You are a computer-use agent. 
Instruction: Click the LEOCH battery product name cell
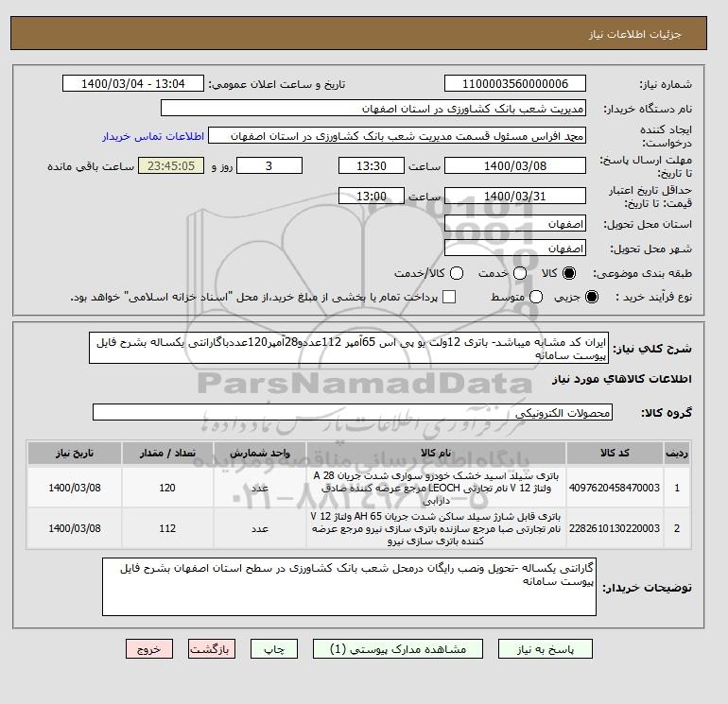436,488
